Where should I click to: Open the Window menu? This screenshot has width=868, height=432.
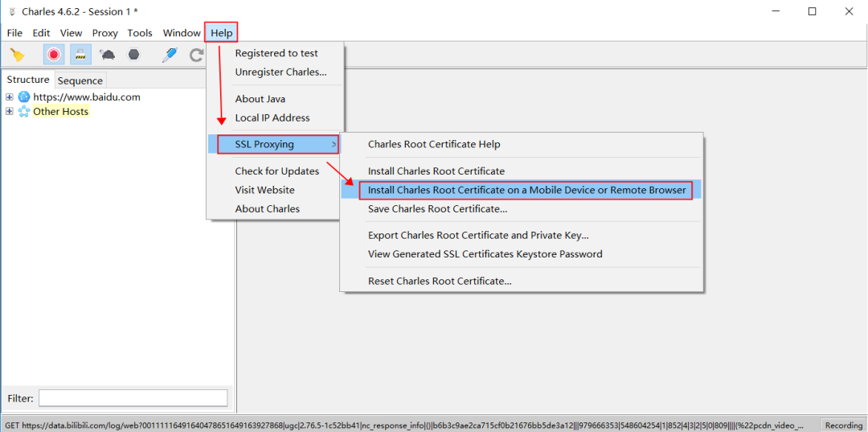(x=182, y=33)
